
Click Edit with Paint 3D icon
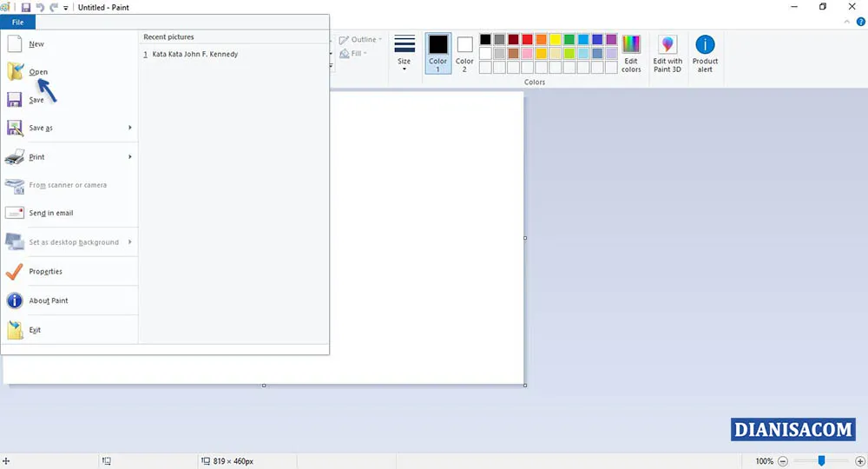point(667,53)
